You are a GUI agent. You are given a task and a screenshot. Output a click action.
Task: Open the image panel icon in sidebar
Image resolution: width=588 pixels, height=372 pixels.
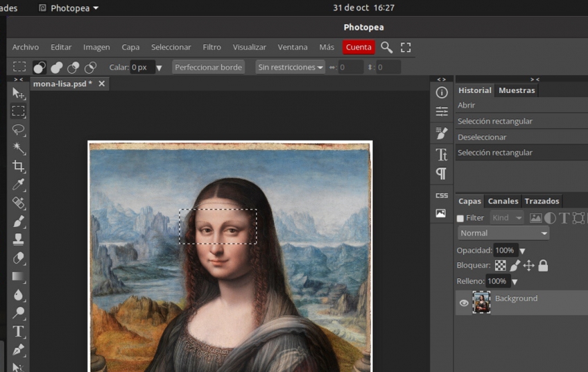441,213
